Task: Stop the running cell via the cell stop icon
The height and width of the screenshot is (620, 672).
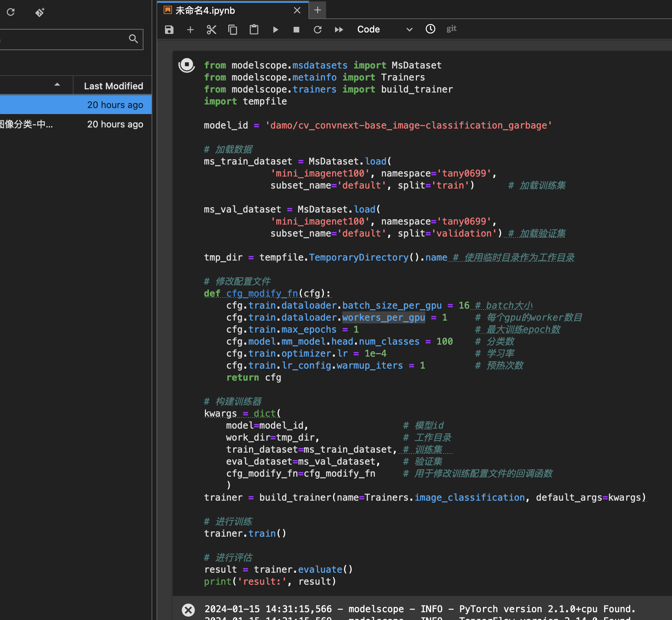Action: click(x=187, y=65)
